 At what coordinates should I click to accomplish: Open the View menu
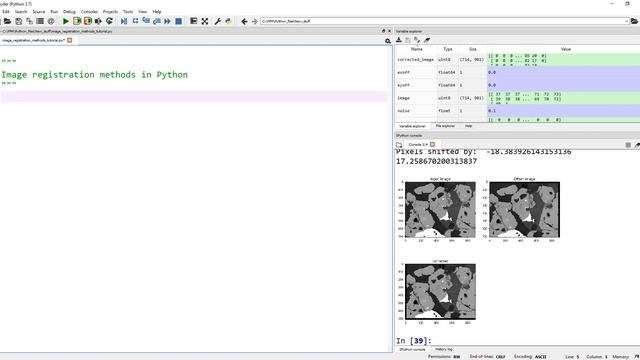(142, 12)
